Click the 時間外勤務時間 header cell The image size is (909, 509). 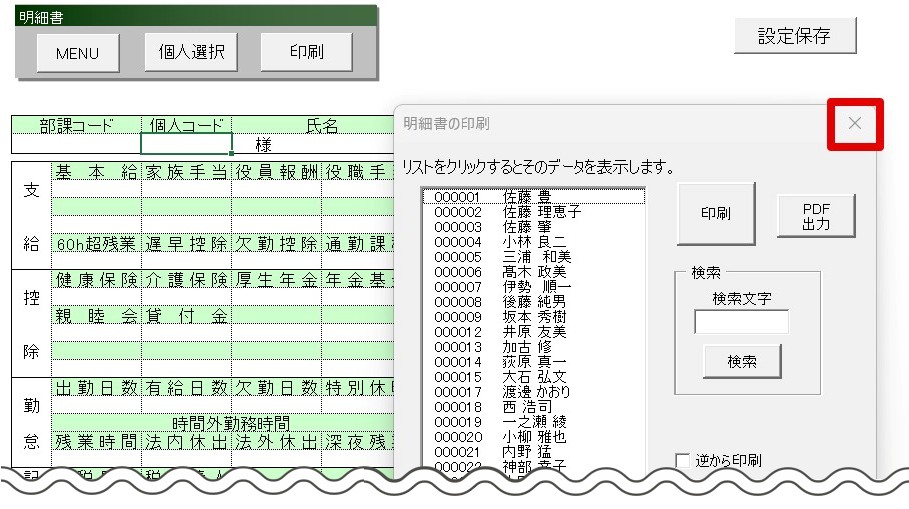tap(223, 423)
